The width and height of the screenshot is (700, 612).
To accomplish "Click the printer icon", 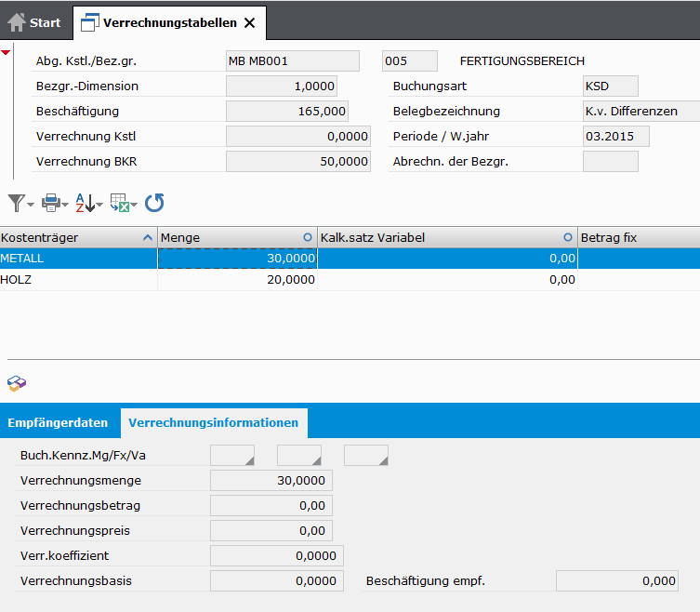I will [x=51, y=203].
